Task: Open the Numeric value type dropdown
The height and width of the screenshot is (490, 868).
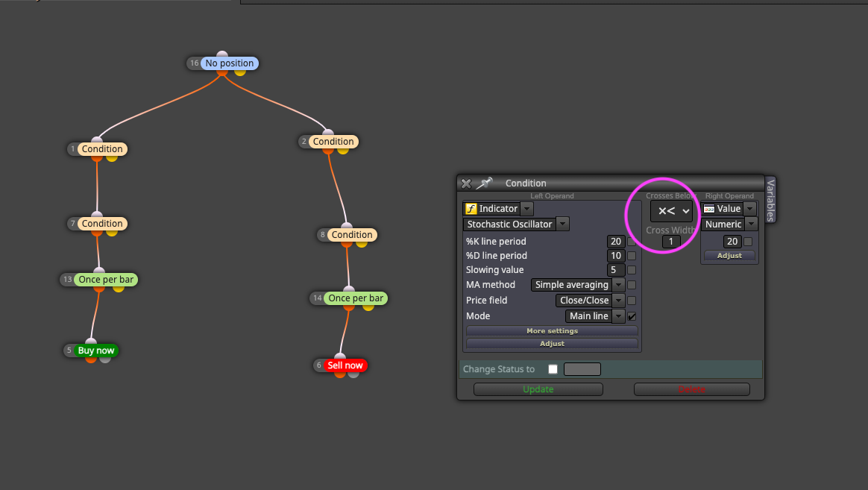Action: (x=751, y=224)
